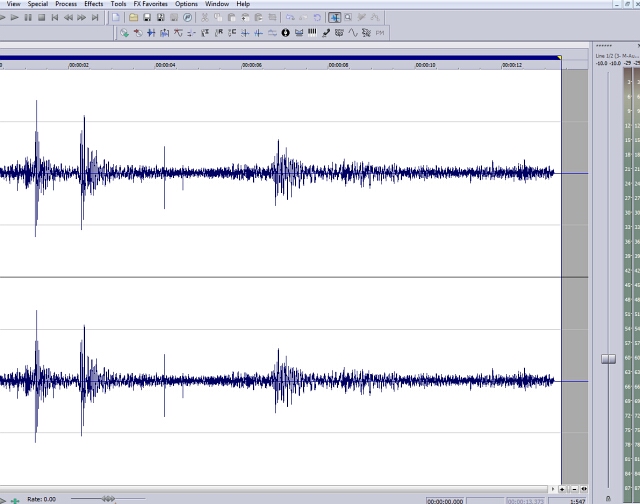Save the file with the Save icon
The height and width of the screenshot is (504, 640).
tap(147, 17)
